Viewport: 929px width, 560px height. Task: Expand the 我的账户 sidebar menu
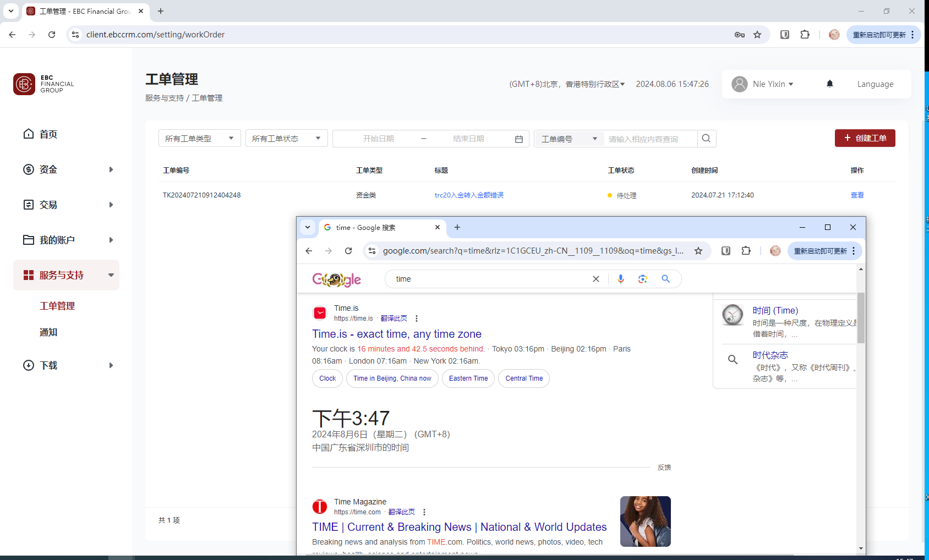[67, 240]
